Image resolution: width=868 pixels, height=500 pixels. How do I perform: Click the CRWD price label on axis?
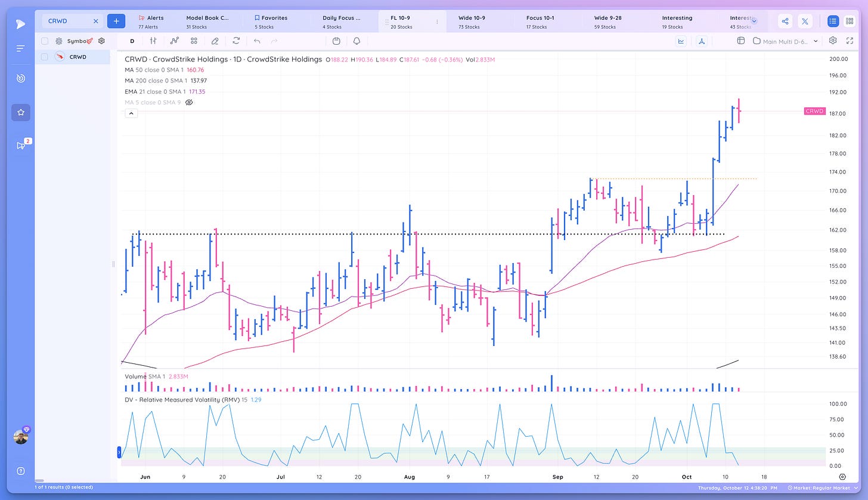814,111
